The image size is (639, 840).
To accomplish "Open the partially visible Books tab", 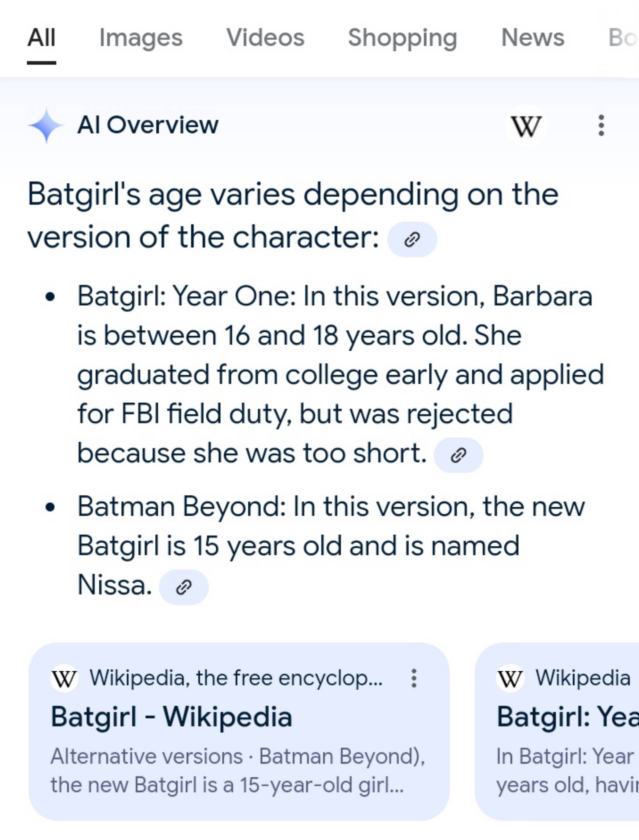I will pyautogui.click(x=622, y=38).
